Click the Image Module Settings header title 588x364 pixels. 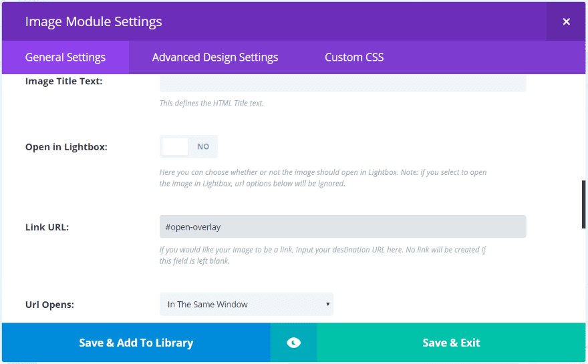pos(94,21)
